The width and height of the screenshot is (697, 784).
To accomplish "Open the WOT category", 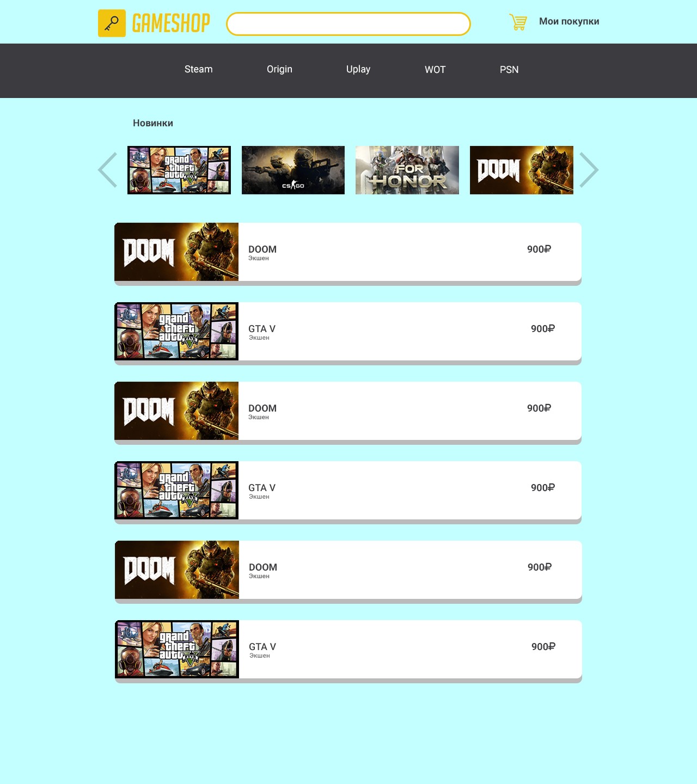I will [x=435, y=70].
